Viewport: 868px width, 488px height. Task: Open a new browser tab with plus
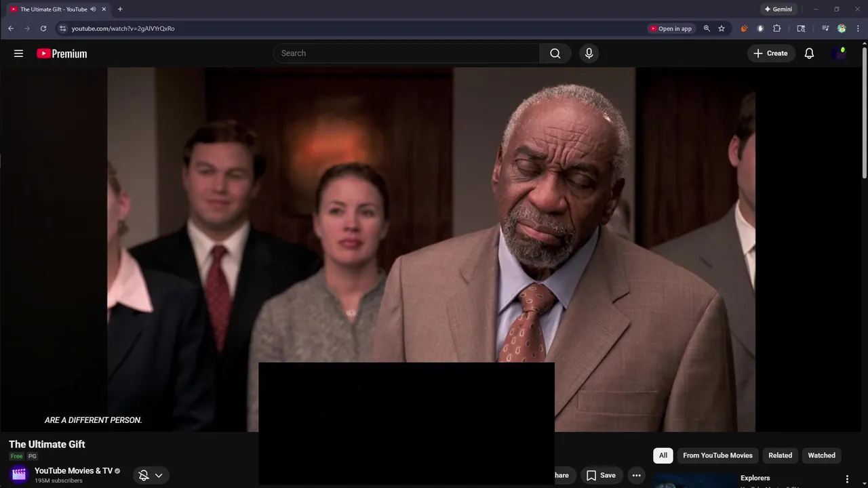tap(120, 9)
